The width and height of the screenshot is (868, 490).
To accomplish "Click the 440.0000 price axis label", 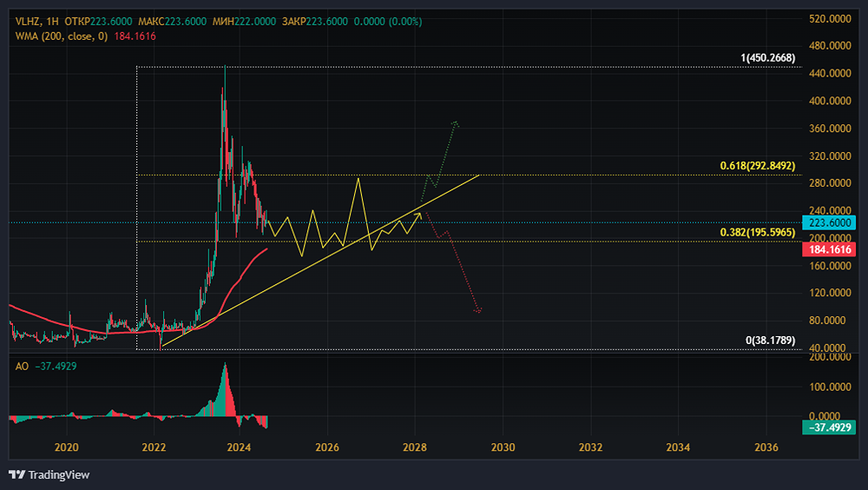I will pos(830,73).
